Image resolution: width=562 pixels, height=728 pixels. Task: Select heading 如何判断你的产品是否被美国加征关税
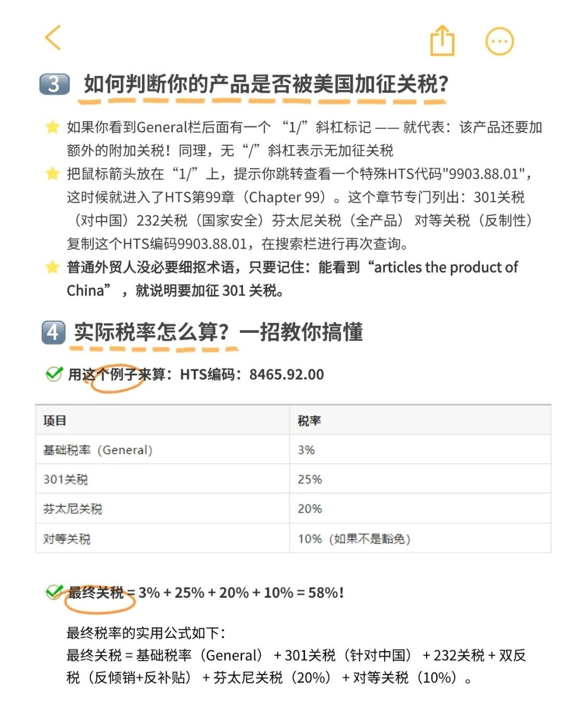tap(266, 84)
